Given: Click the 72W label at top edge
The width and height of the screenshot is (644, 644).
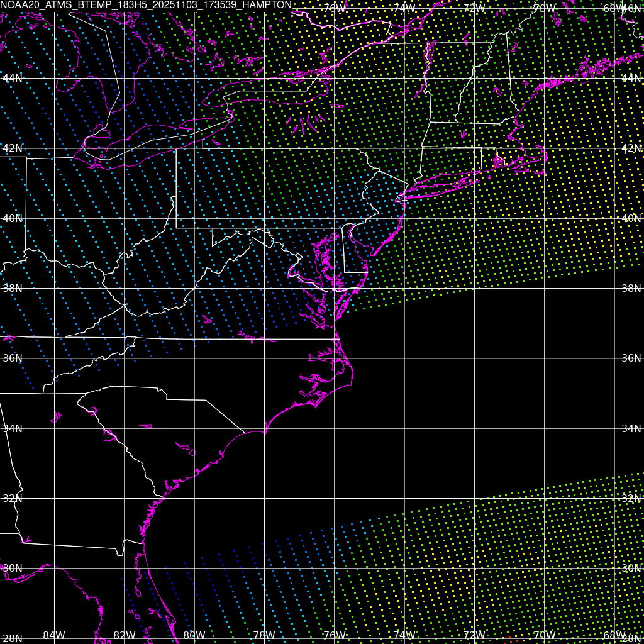Looking at the screenshot, I should 474,8.
